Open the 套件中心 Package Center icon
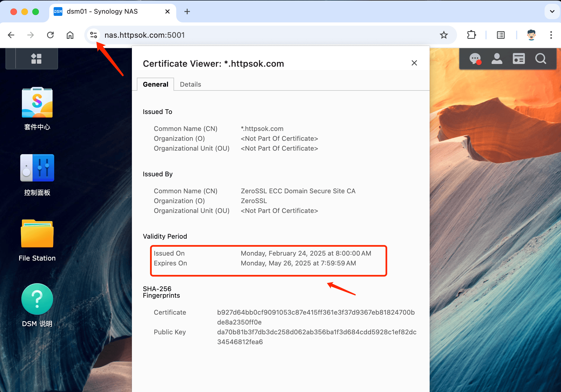The height and width of the screenshot is (392, 561). (37, 103)
